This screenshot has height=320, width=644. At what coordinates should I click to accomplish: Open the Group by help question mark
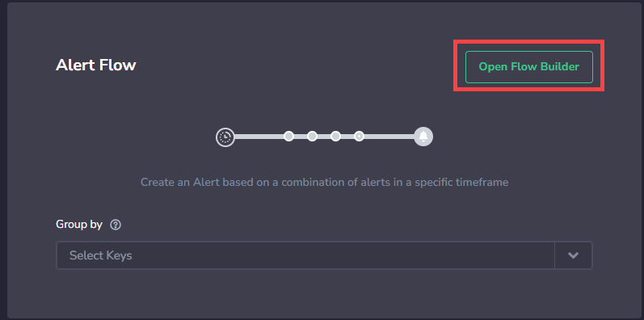pyautogui.click(x=116, y=225)
